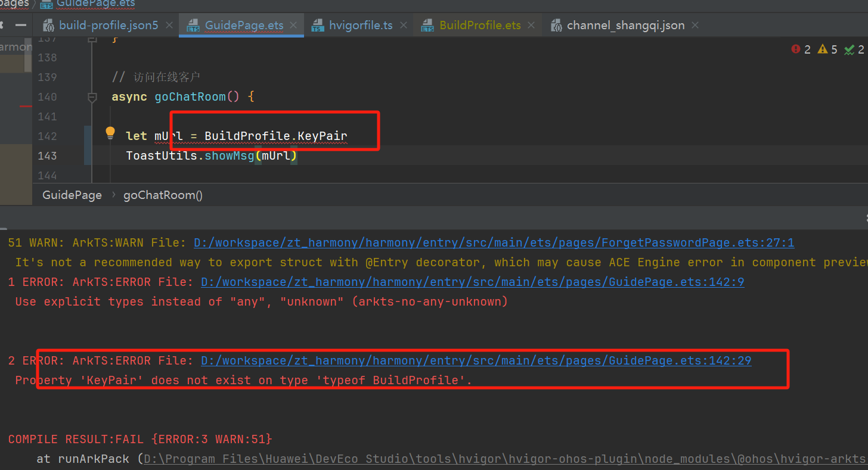Screen dimensions: 868x470
Task: Click the green typo checkmark indicator
Action: click(x=854, y=49)
